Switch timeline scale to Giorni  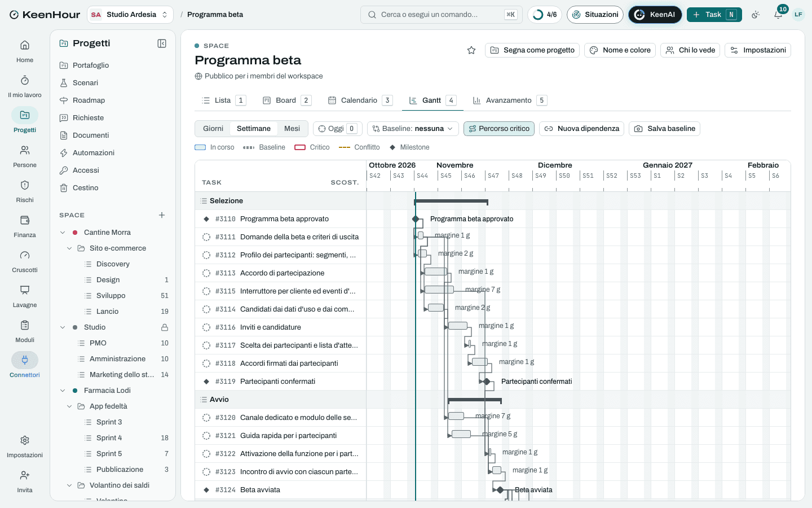pyautogui.click(x=213, y=129)
